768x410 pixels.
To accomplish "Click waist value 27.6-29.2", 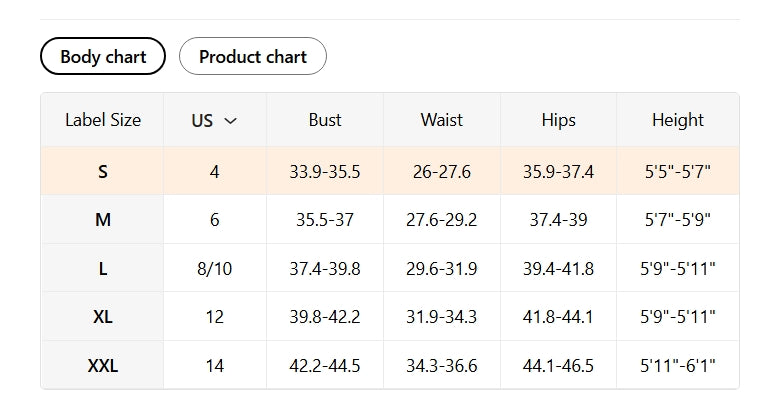I will 441,220.
